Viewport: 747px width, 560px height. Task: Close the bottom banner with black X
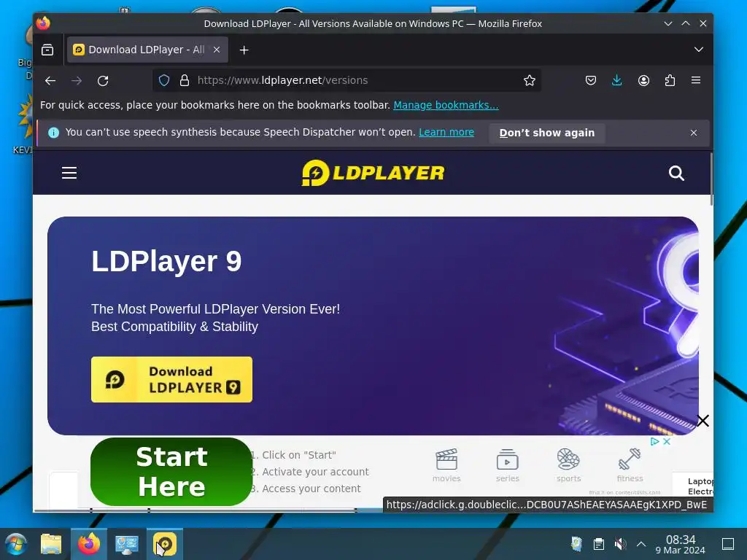pyautogui.click(x=703, y=421)
